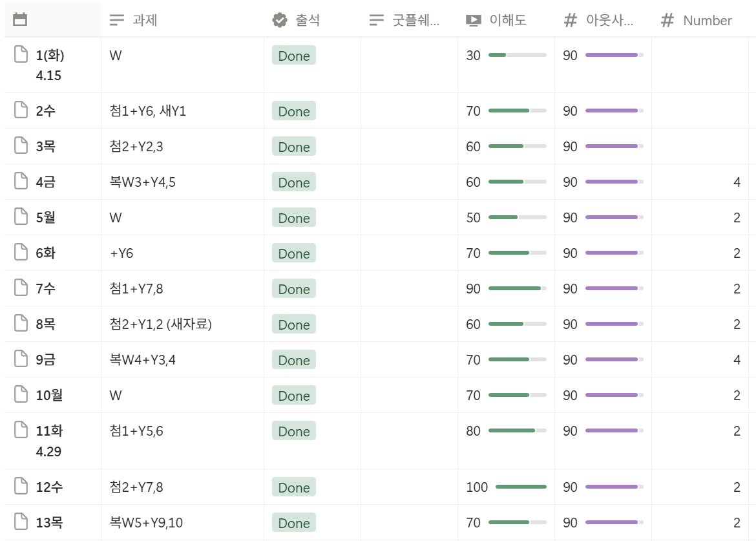Select the checkmark badge icon next to 출석
The width and height of the screenshot is (756, 541).
279,20
